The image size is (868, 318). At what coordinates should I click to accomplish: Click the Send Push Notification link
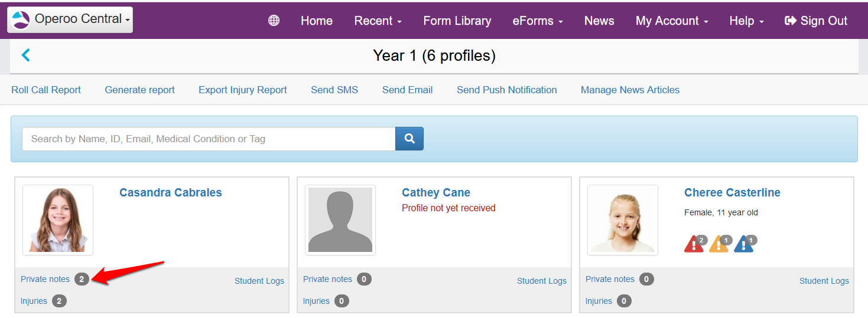point(506,90)
